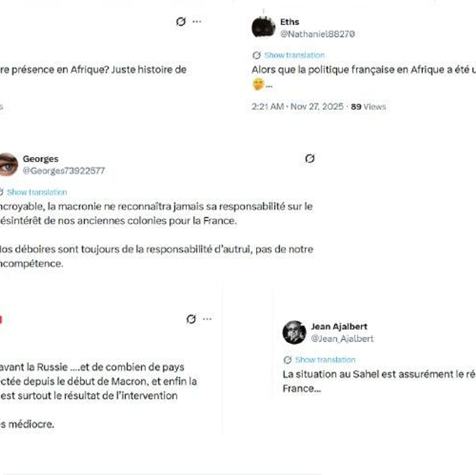Click the translate icon in Jean Ajalbert's tweet
Image resolution: width=476 pixels, height=475 pixels.
287,360
